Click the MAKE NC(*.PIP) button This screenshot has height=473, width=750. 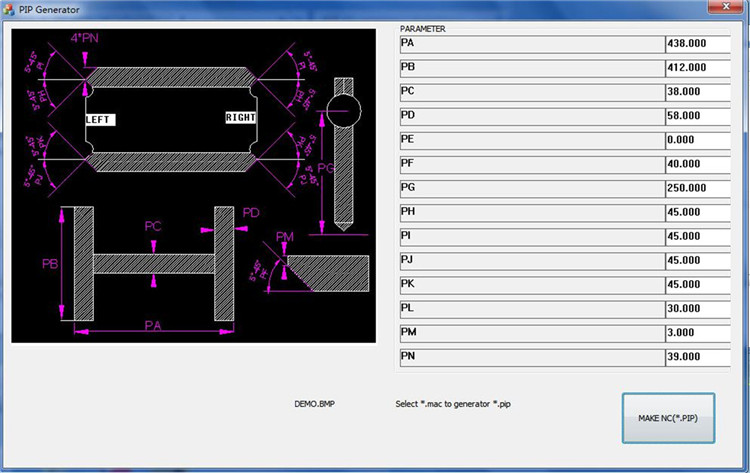coord(668,418)
